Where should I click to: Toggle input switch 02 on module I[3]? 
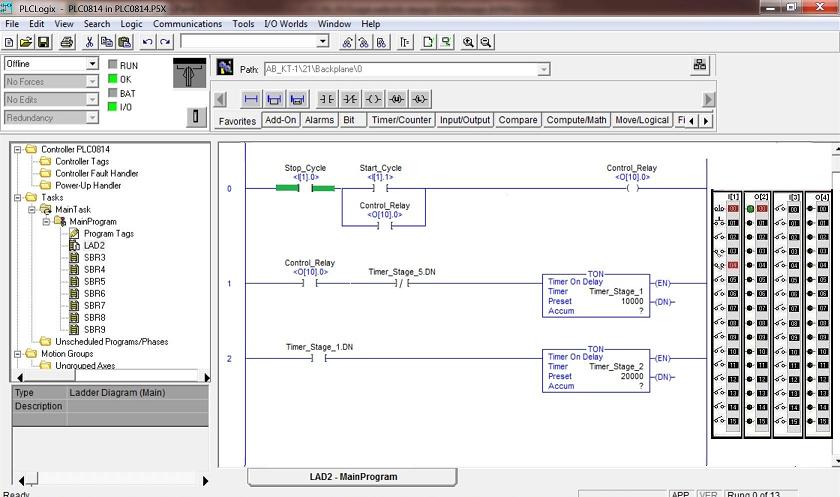tap(780, 237)
